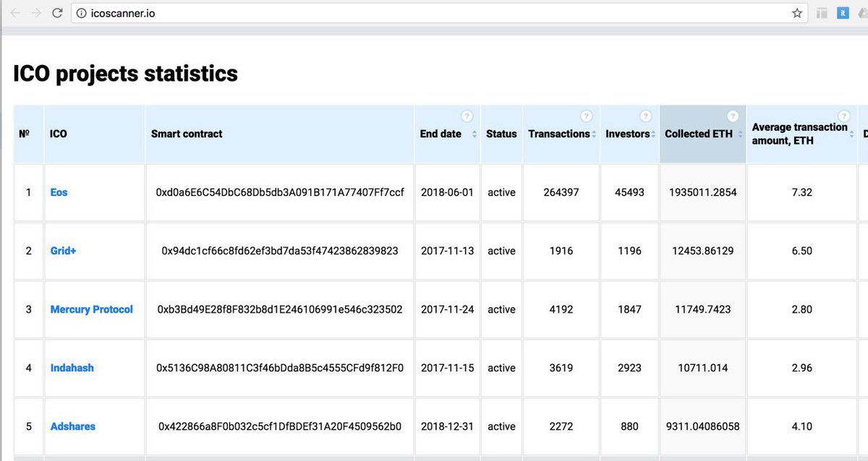The width and height of the screenshot is (868, 461).
Task: Click the grey panel extension icon beside the star
Action: [x=822, y=13]
